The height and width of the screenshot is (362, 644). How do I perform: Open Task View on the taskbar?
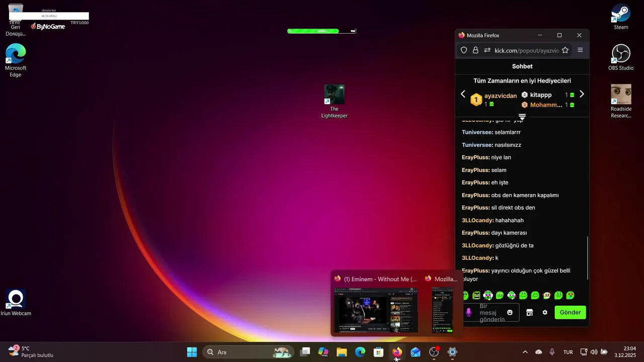pyautogui.click(x=305, y=352)
